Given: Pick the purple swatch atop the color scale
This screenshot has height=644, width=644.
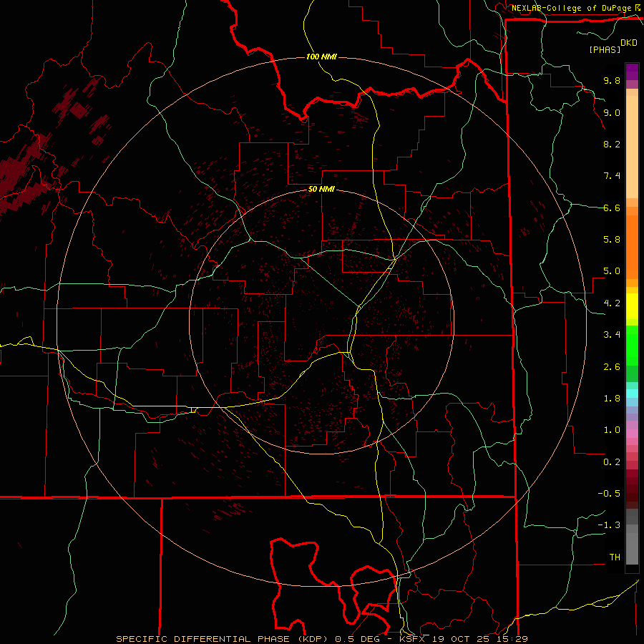Looking at the screenshot, I should (x=632, y=72).
